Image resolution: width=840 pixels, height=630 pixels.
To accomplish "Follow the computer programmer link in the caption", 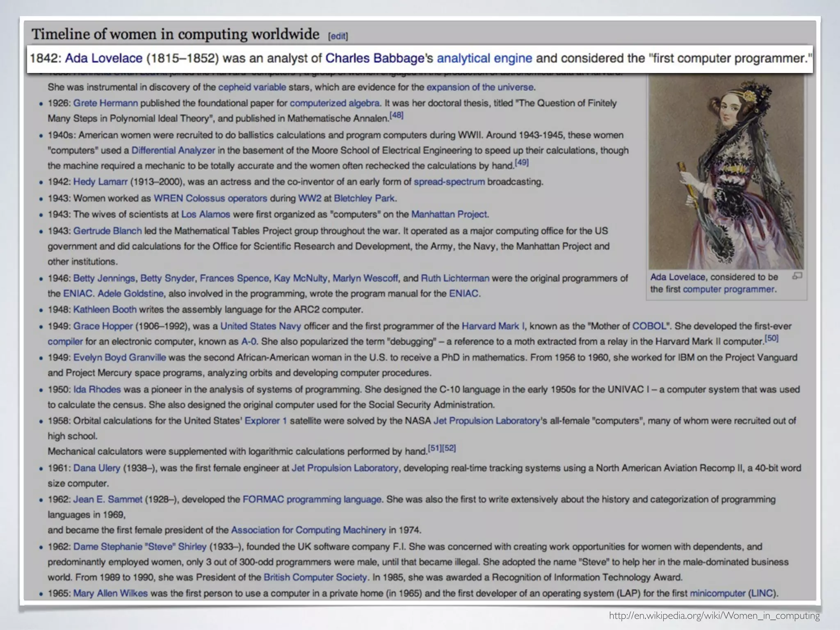I will pyautogui.click(x=728, y=289).
